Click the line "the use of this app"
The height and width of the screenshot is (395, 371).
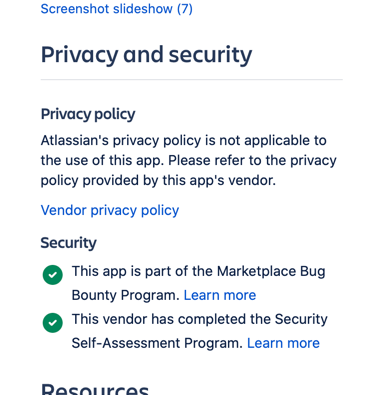[x=189, y=161]
